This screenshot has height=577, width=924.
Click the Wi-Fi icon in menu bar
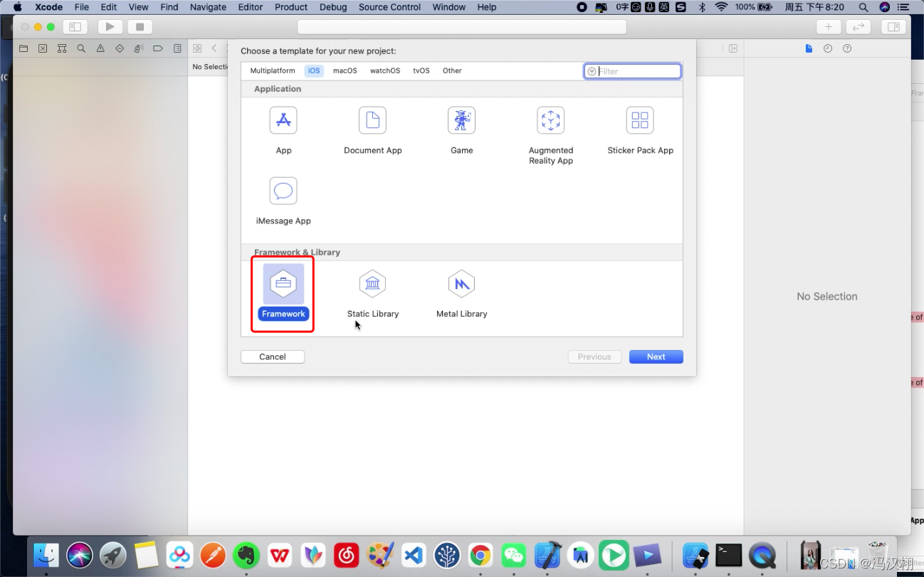pos(722,7)
